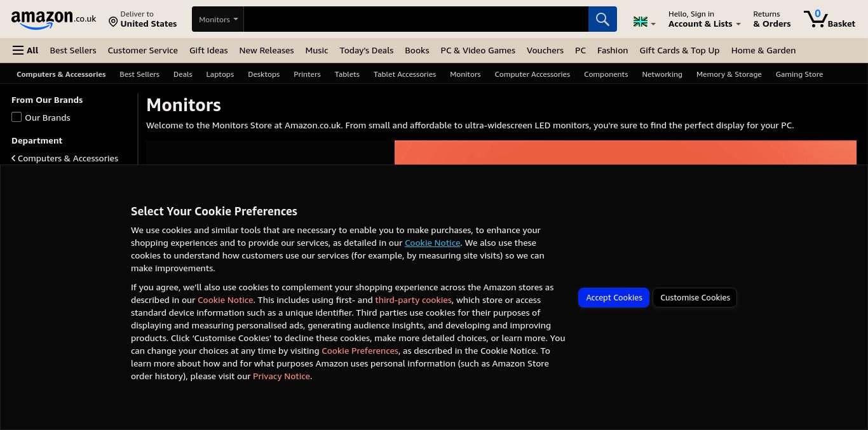Screen dimensions: 868x430
Task: Click the magnifying glass search button
Action: click(602, 19)
